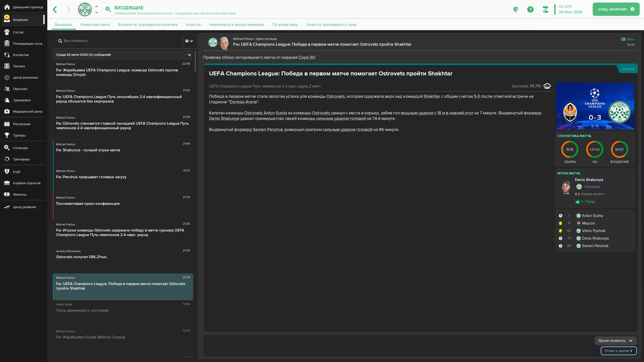This screenshot has width=644, height=362.
Task: Open the Tactics (Тактика) icon
Action: pyautogui.click(x=7, y=66)
